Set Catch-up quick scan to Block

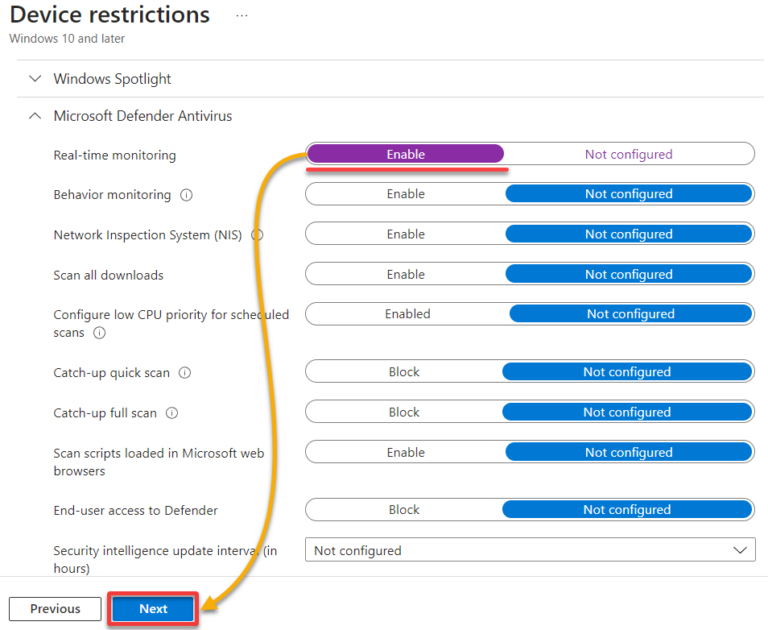coord(404,372)
